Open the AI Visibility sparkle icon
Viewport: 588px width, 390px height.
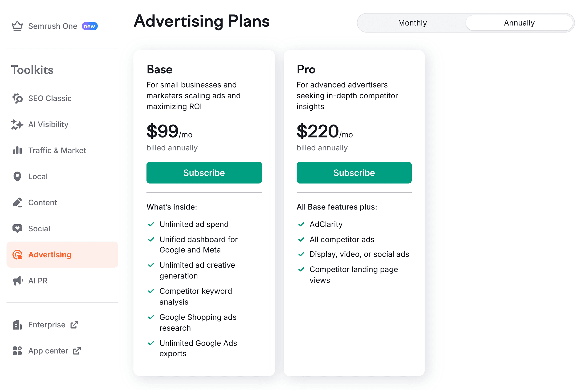point(17,124)
